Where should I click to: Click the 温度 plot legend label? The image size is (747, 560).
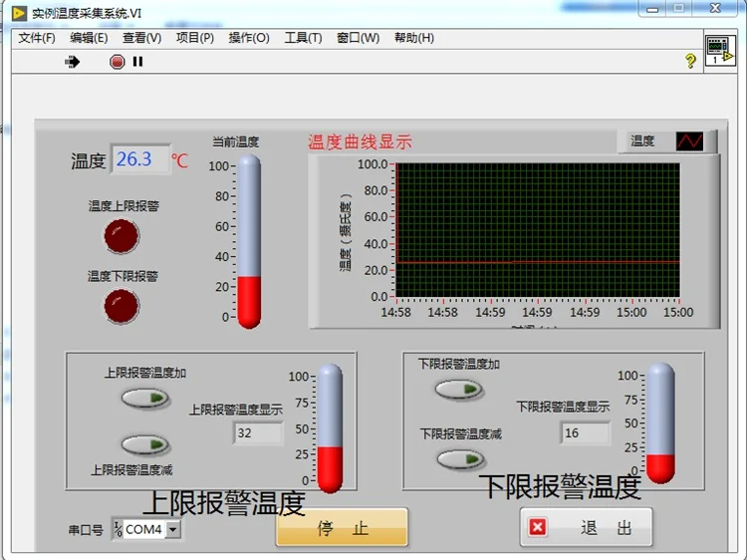tap(642, 141)
